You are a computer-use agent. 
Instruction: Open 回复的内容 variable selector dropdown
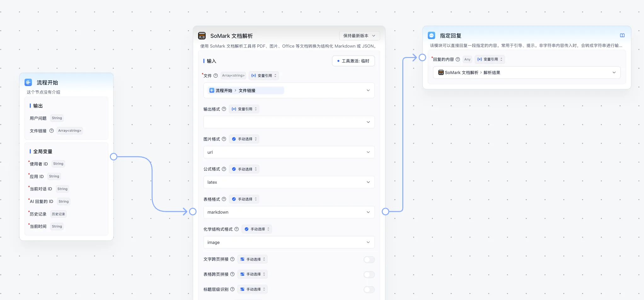point(527,72)
